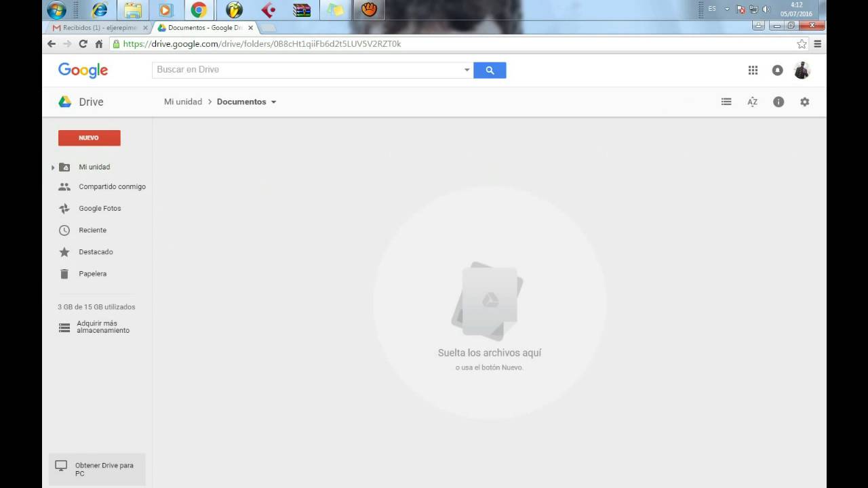868x488 pixels.
Task: Click Obtener Drive para PC monitor icon
Action: [61, 466]
